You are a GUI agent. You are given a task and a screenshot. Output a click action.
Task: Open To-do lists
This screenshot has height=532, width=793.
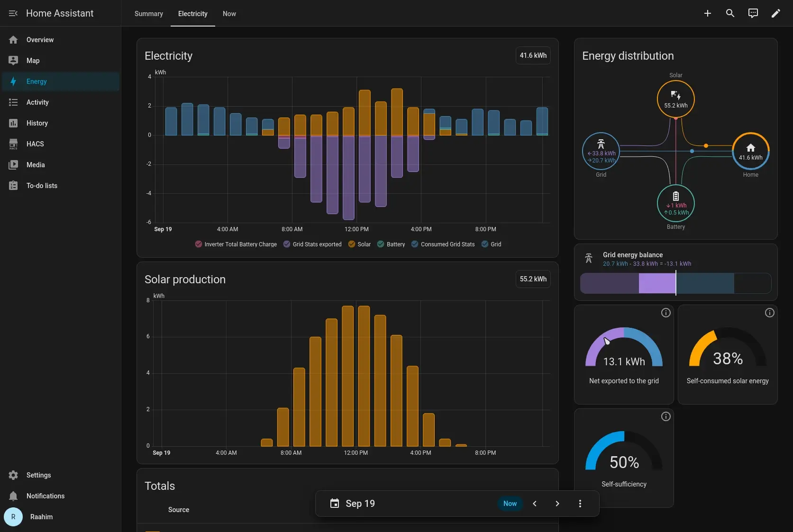61,186
